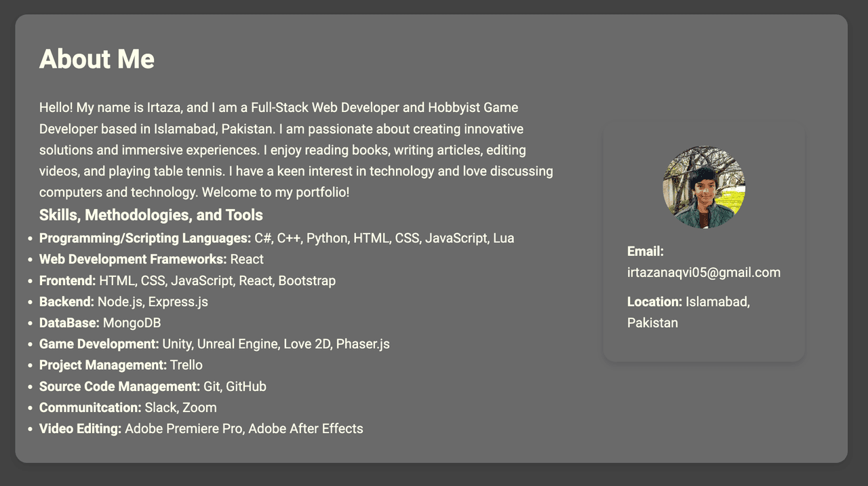The width and height of the screenshot is (868, 486).
Task: Click the misspelled "Communitcation:" label
Action: tap(90, 407)
